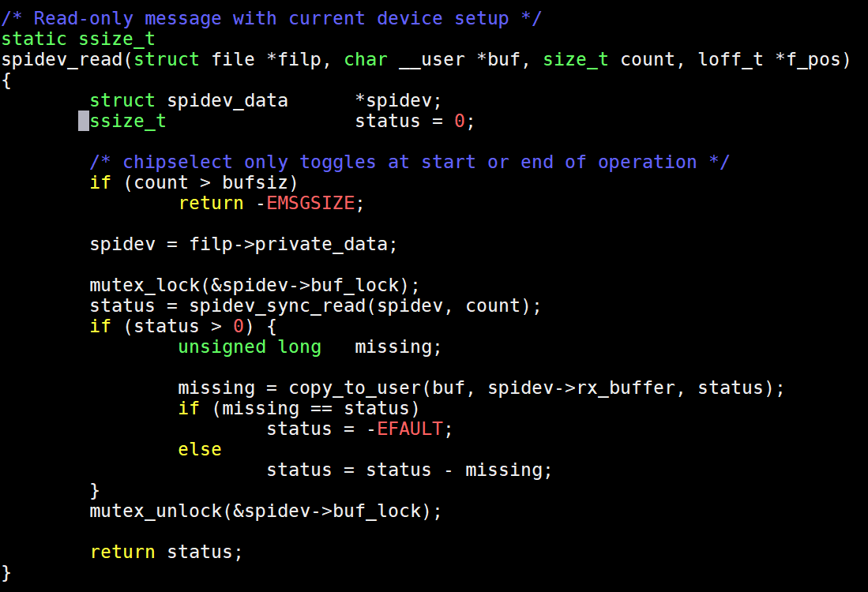Click the 'else' keyword
868x592 pixels.
(200, 449)
